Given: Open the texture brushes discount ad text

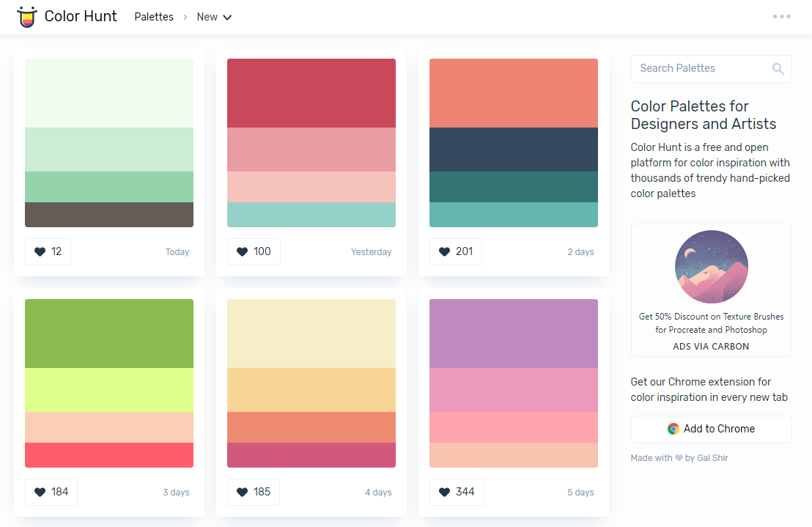Looking at the screenshot, I should 711,323.
